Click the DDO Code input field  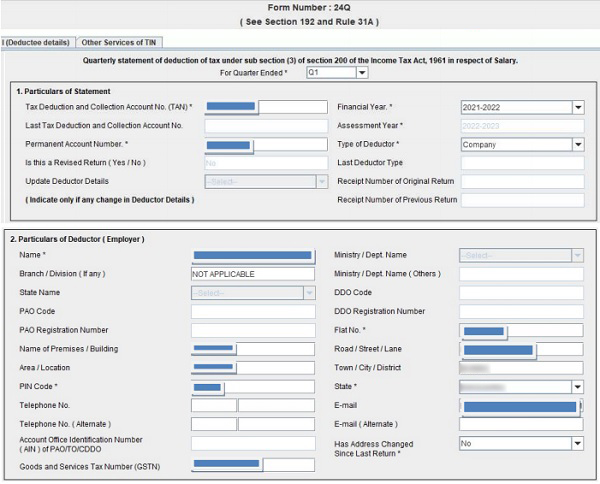(x=521, y=293)
